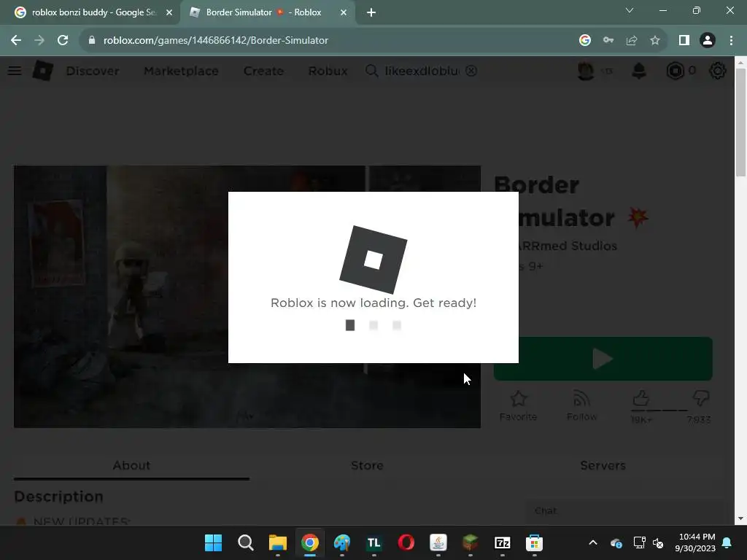The height and width of the screenshot is (560, 747).
Task: Click the page vertical scrollbar thumb
Action: (740, 122)
